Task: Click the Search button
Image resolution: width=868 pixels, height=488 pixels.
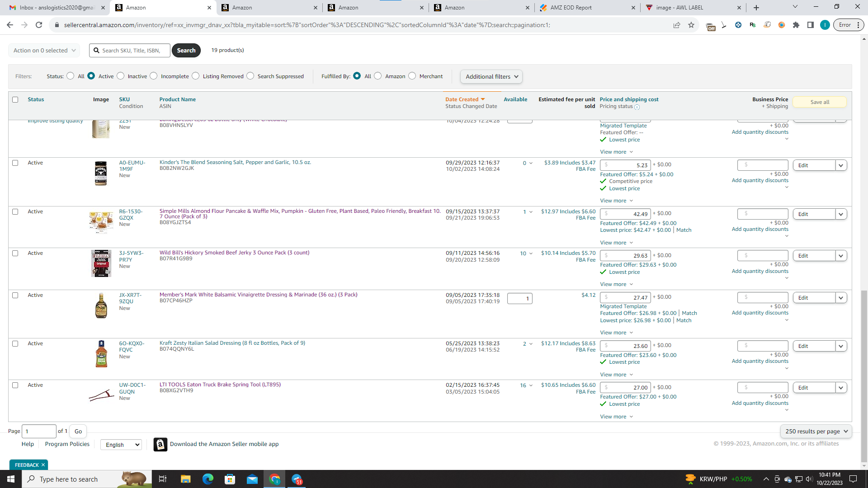Action: 186,50
